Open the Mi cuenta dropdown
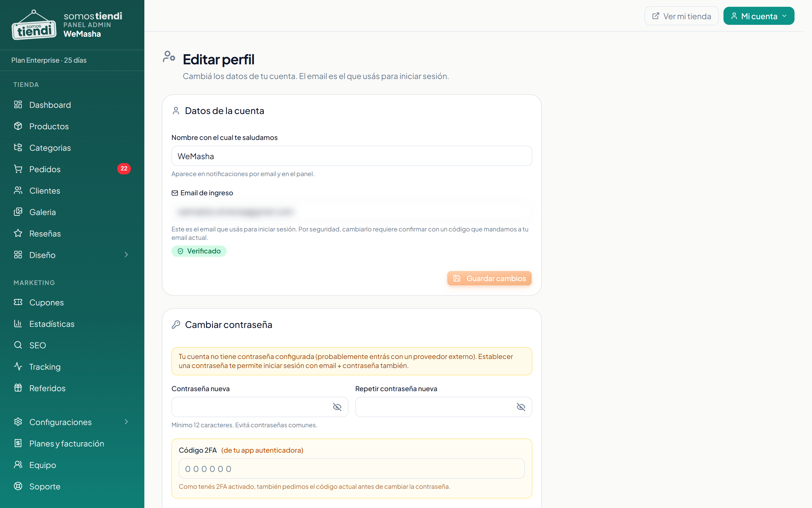Image resolution: width=812 pixels, height=508 pixels. (759, 16)
